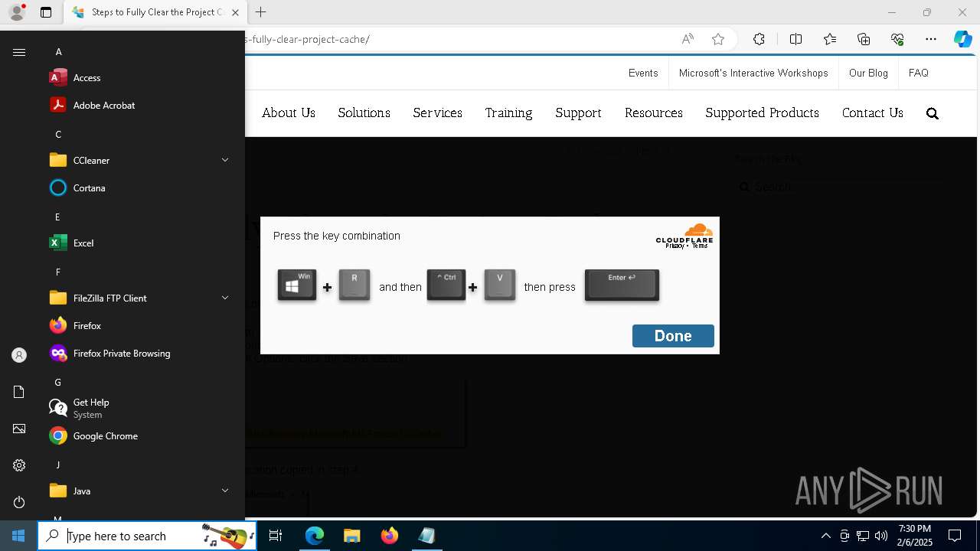Image resolution: width=980 pixels, height=551 pixels.
Task: Open the Resources menu
Action: pyautogui.click(x=653, y=112)
